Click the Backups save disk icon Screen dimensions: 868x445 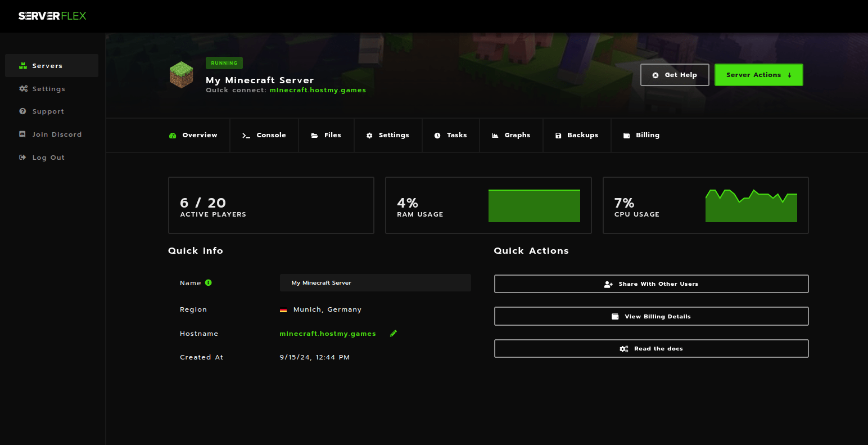[x=558, y=136]
